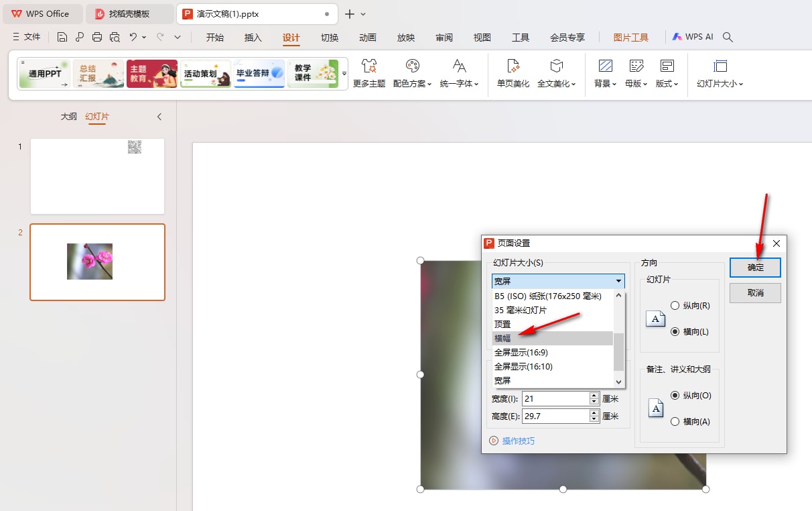The image size is (812, 511).
Task: Open the 图片工具 ribbon tab
Action: pos(631,38)
